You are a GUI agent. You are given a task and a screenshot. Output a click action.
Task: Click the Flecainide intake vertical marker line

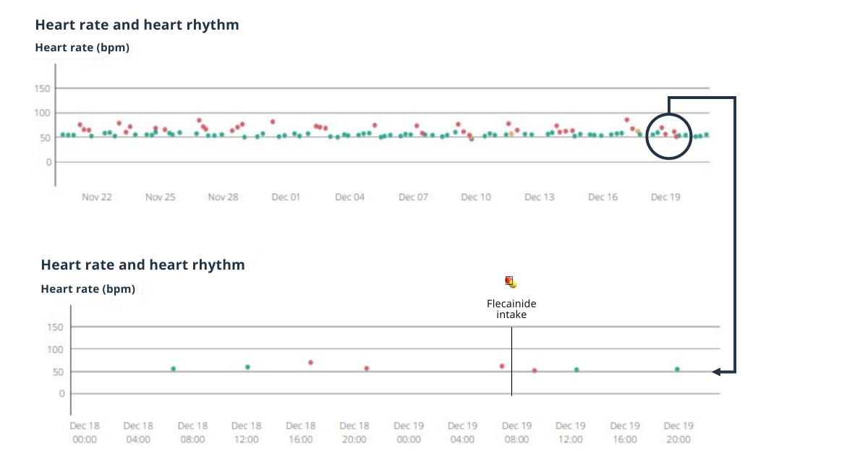pos(511,361)
